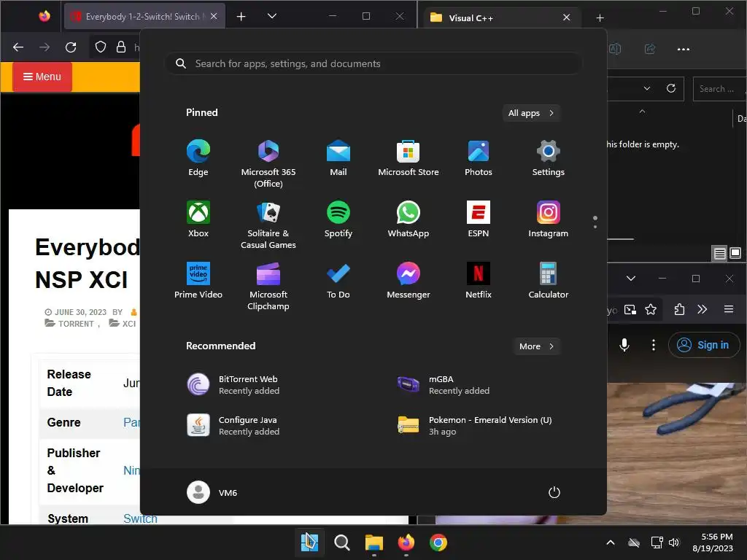Screen dimensions: 747x560
Task: Open the Mail app
Action: pos(338,158)
